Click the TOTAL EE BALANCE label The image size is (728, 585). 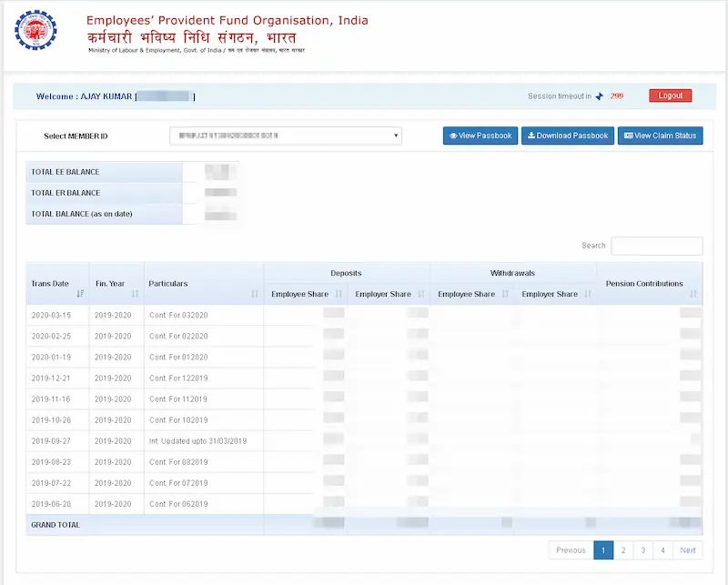pos(66,172)
